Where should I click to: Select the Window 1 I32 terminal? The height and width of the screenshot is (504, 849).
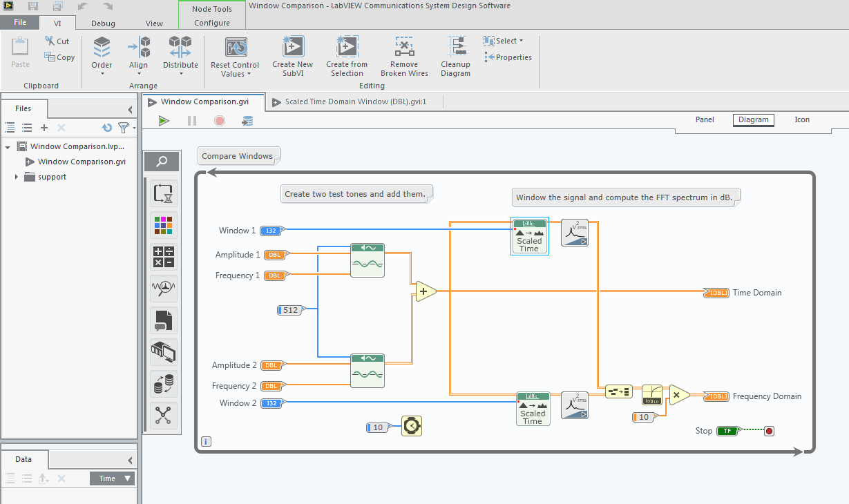[x=271, y=231]
